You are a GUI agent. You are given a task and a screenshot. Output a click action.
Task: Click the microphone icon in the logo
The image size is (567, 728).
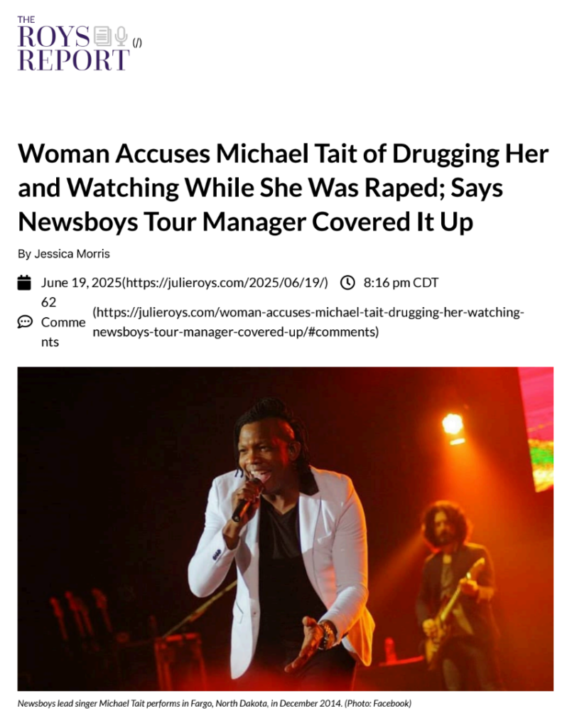pyautogui.click(x=121, y=36)
